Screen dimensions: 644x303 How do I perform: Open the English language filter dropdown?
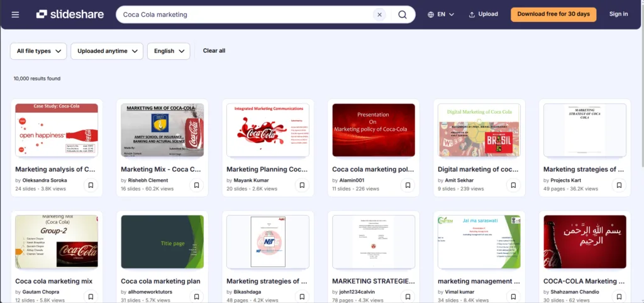click(x=169, y=51)
